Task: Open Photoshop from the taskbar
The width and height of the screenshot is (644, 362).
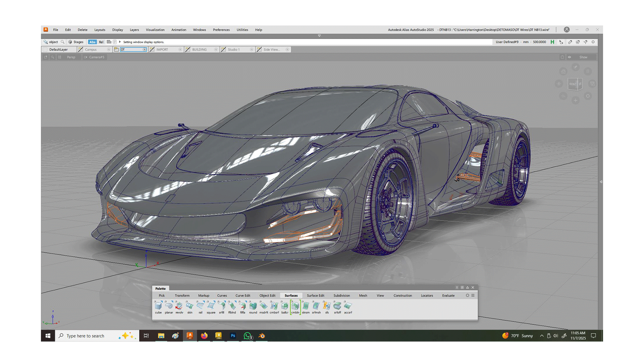Action: pyautogui.click(x=233, y=336)
